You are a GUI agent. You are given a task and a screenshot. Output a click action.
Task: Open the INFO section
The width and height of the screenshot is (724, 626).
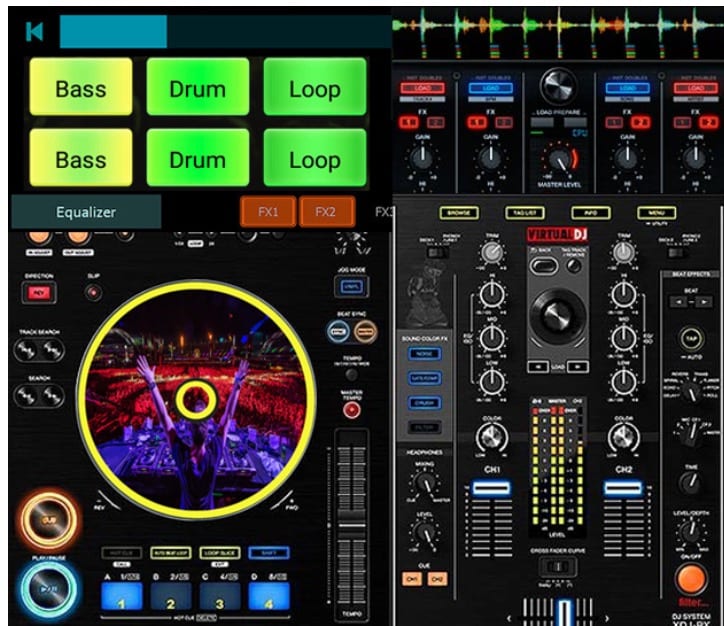pyautogui.click(x=591, y=213)
